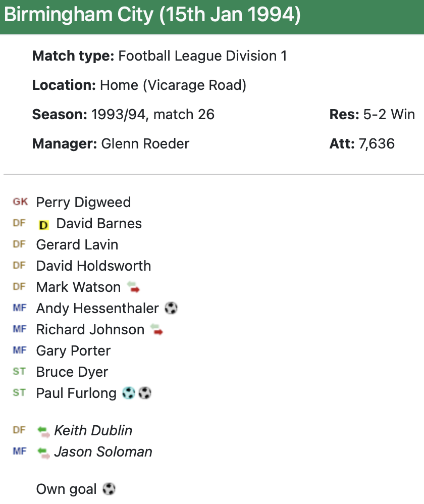424x504 pixels.
Task: Click the yellow card icon beside David Barnes
Action: click(43, 224)
